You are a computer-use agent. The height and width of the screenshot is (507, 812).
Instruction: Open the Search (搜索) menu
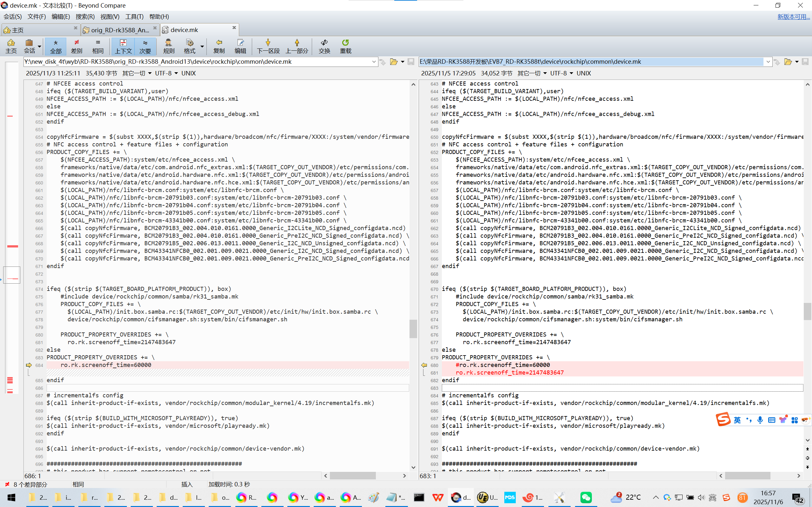point(85,16)
